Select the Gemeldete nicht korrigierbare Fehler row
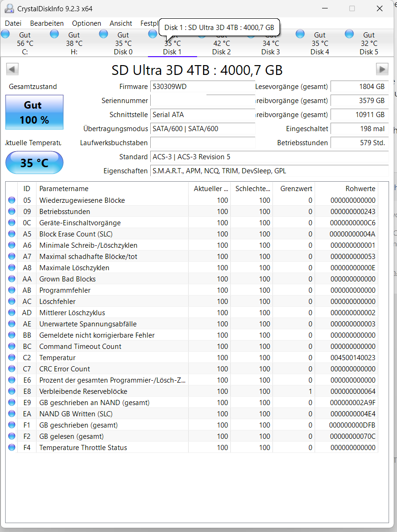This screenshot has width=397, height=532. pos(192,335)
